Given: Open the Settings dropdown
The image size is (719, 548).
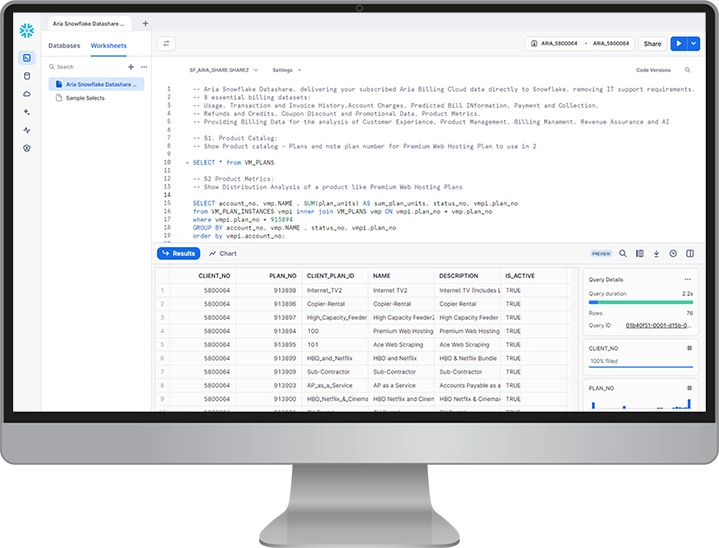Looking at the screenshot, I should tap(286, 70).
